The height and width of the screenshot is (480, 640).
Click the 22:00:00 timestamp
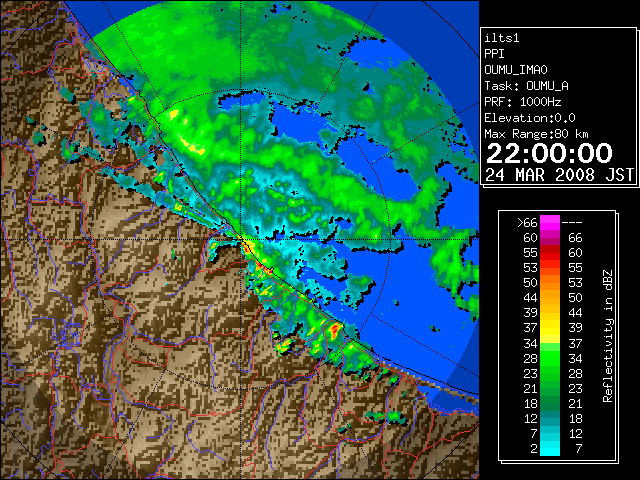coord(549,153)
